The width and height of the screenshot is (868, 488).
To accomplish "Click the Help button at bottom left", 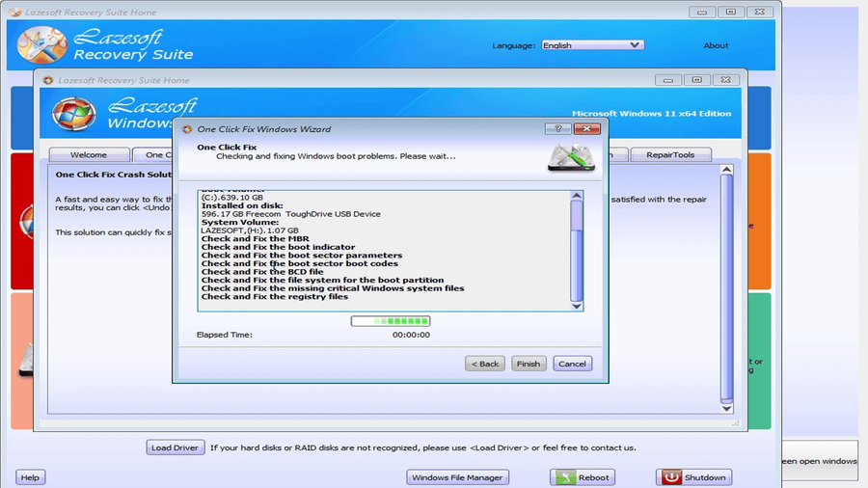I will click(30, 477).
